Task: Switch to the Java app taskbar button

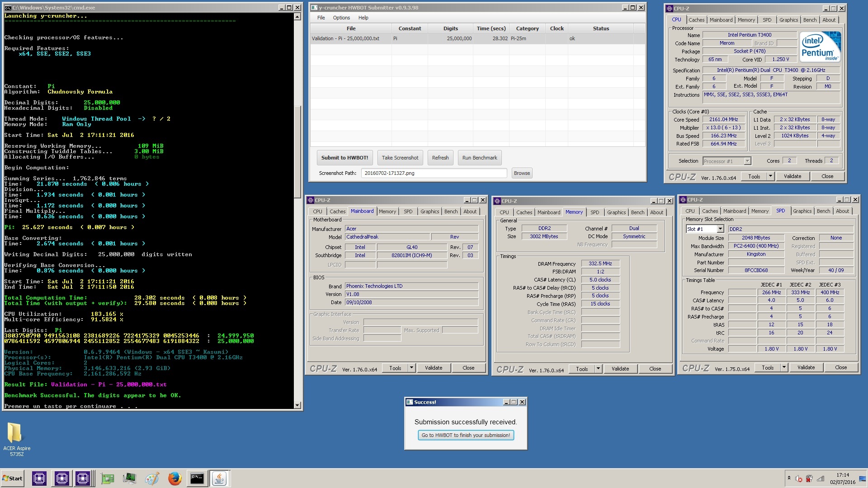Action: tap(219, 479)
